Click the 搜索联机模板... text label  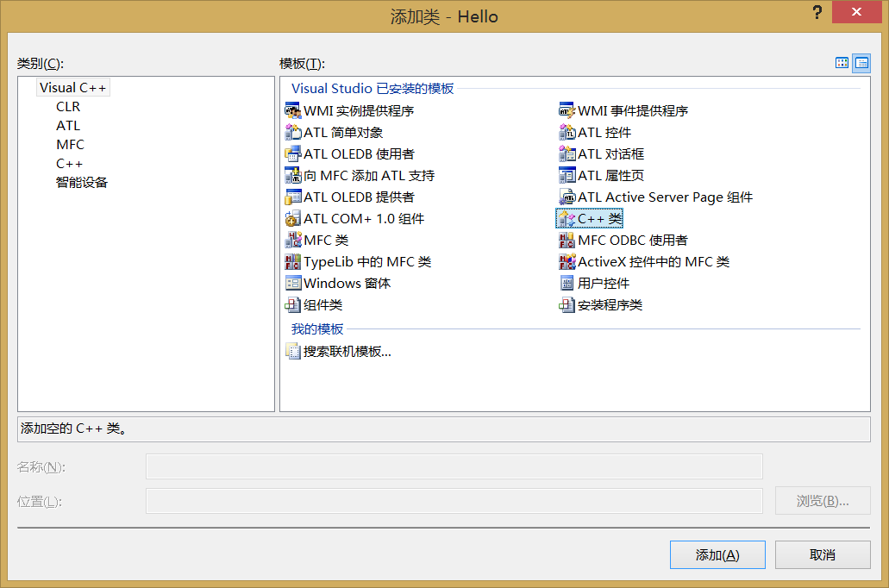(347, 352)
